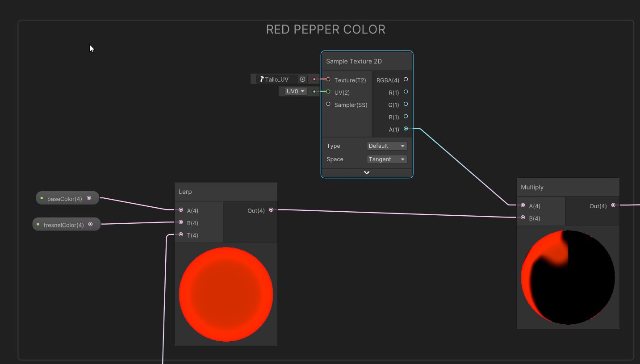
Task: Click the baseColor property output port
Action: (x=89, y=198)
